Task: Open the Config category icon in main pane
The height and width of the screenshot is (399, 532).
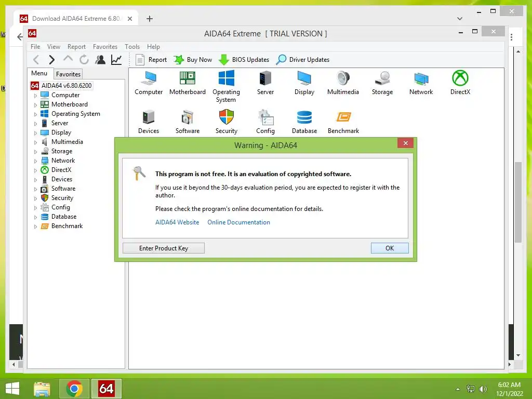Action: click(265, 122)
